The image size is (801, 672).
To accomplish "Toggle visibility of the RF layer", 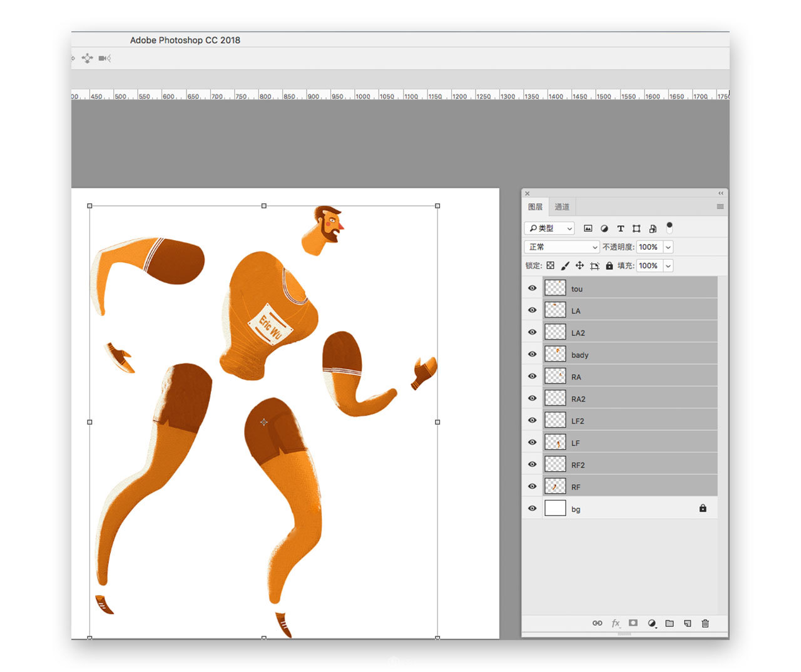I will [533, 486].
